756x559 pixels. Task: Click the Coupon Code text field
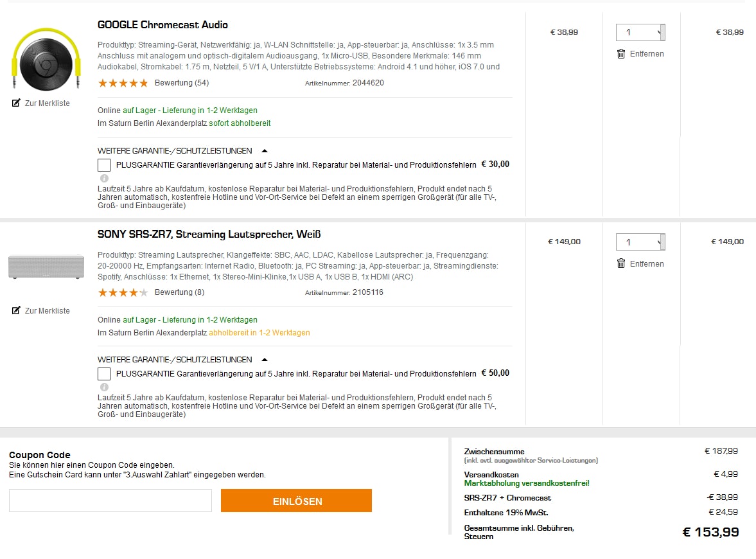[x=110, y=501]
